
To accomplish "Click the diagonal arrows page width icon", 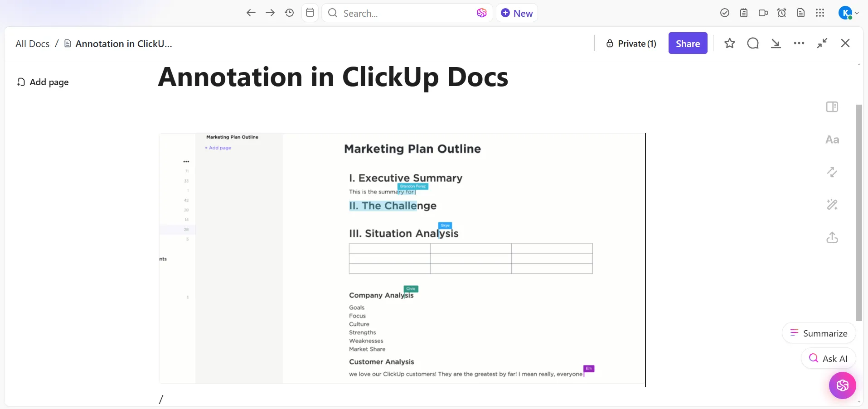I will tap(832, 172).
